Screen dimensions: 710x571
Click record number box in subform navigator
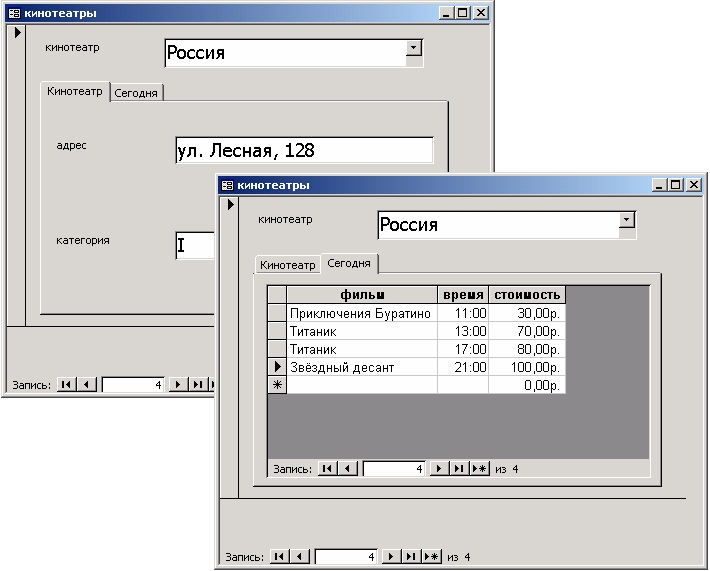(393, 469)
